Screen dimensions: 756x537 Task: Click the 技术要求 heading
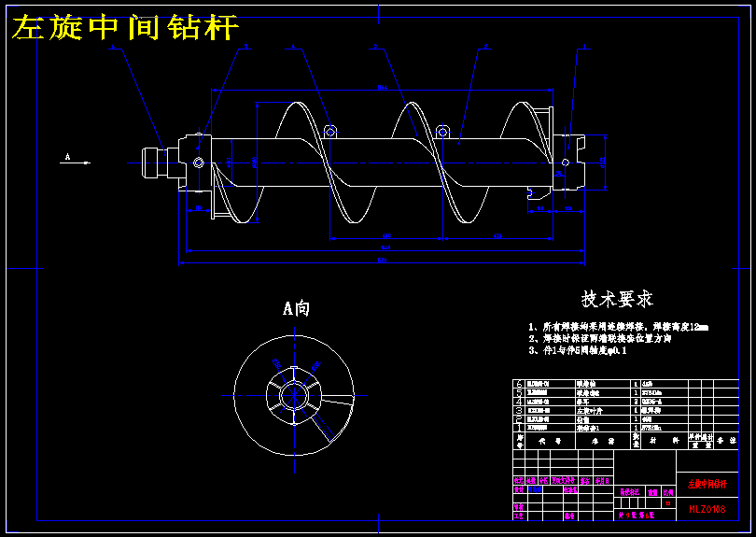[x=617, y=299]
